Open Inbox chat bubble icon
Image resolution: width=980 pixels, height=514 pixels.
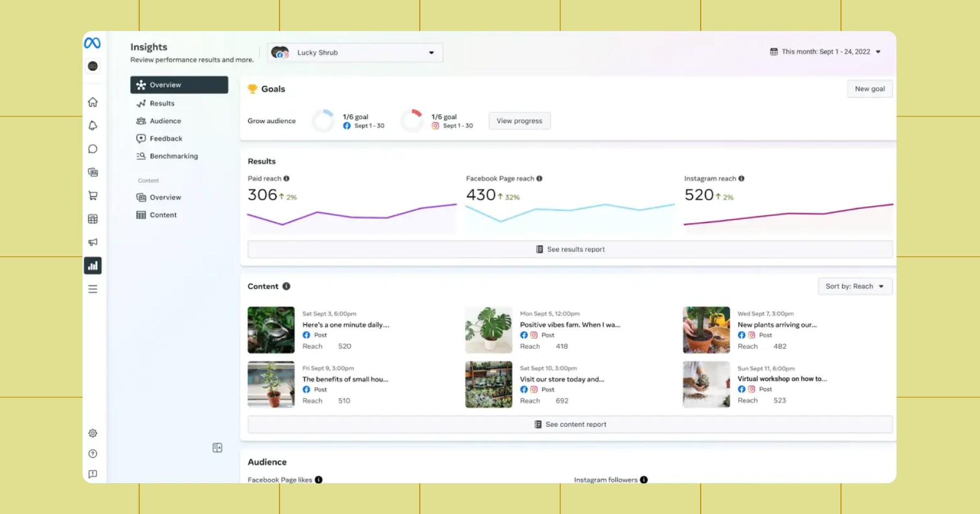(93, 149)
